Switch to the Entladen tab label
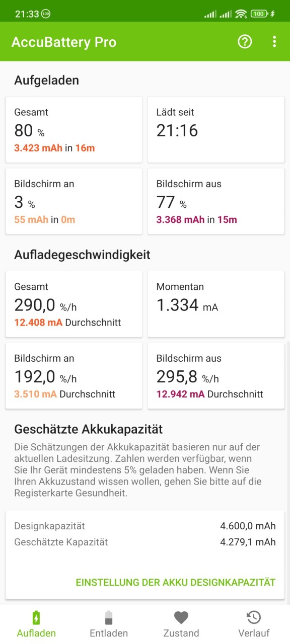The image size is (290, 644). click(x=109, y=633)
